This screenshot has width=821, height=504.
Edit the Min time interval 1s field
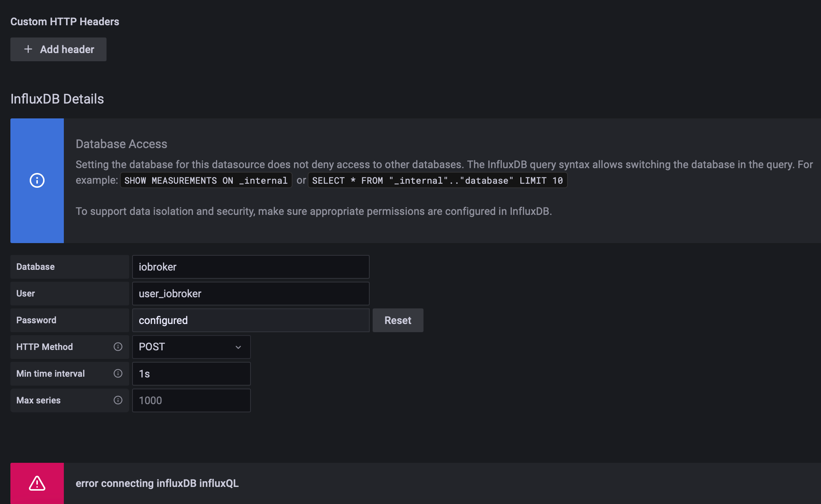click(191, 374)
